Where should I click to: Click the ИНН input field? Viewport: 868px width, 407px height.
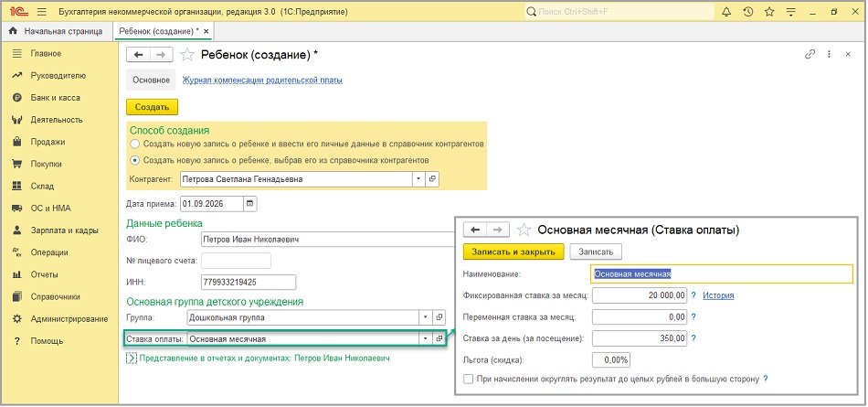249,282
